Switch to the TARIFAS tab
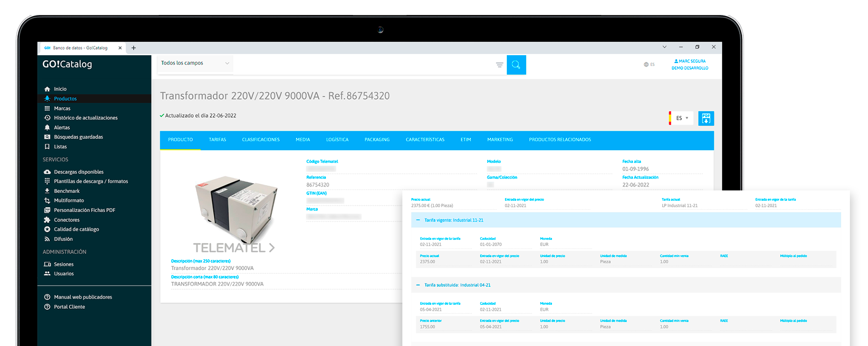Screen dimensions: 868x346 [x=217, y=140]
